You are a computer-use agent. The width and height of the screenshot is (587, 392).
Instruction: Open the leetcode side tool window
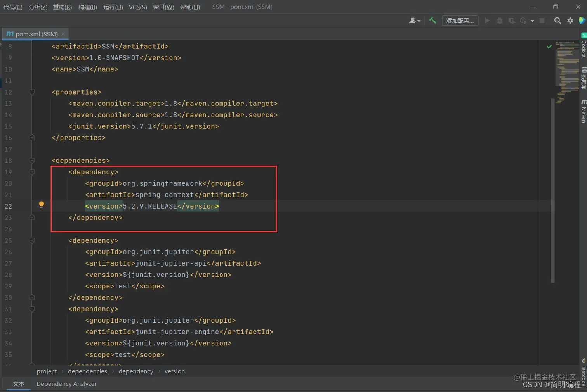tap(584, 371)
